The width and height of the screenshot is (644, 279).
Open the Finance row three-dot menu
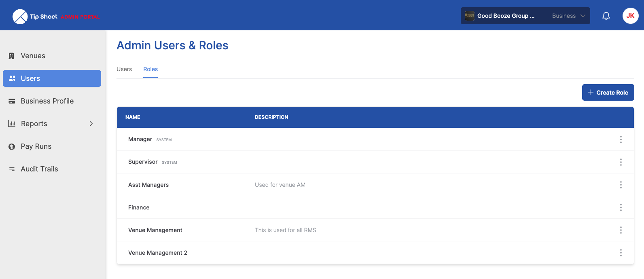621,207
